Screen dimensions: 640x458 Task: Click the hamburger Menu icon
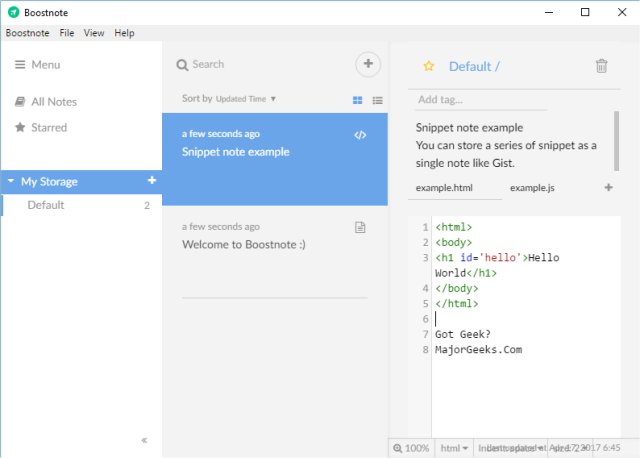click(20, 65)
